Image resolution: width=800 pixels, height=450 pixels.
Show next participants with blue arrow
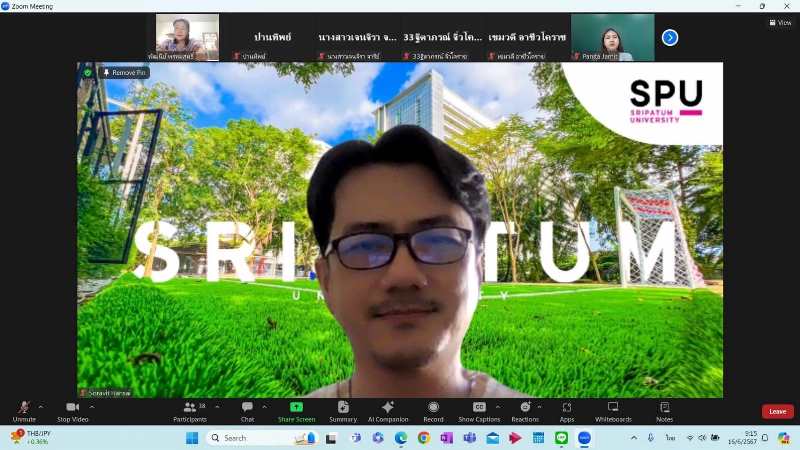tap(670, 38)
